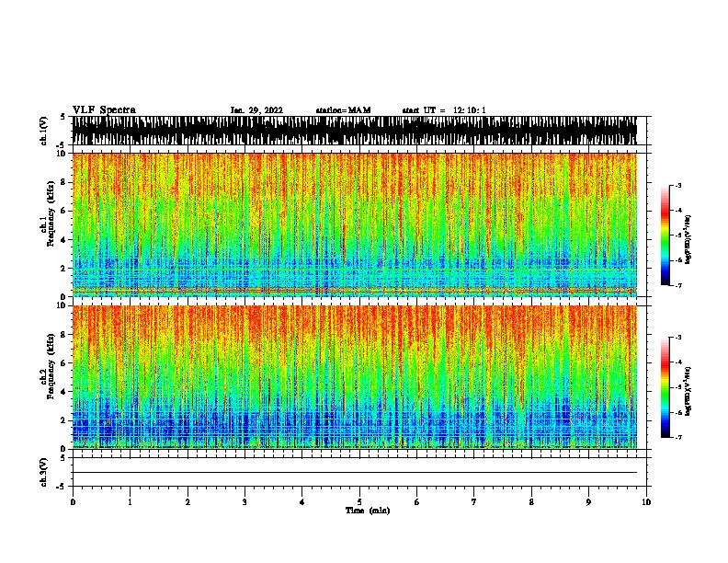Click the "start UT = 12:10:1" header text
728x563 pixels.
point(444,110)
